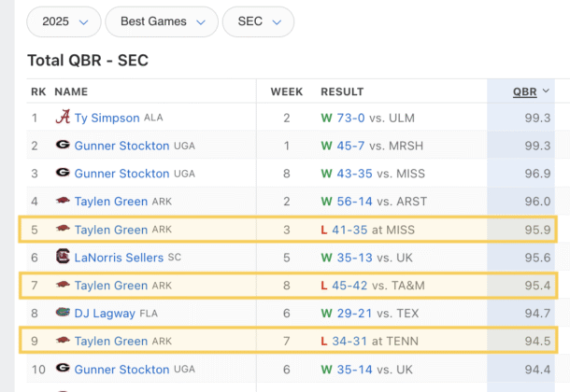Click the Alabama logo beside Ty Simpson
Viewport: 570px width, 392px height.
(63, 118)
